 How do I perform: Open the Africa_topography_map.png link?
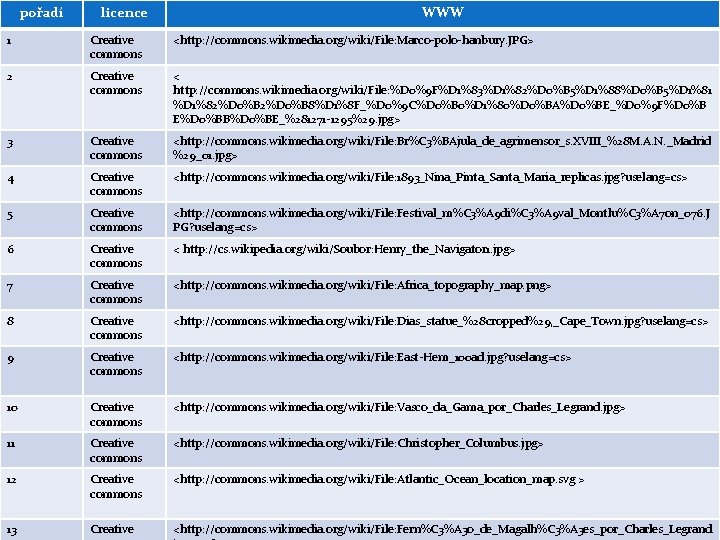coord(362,286)
